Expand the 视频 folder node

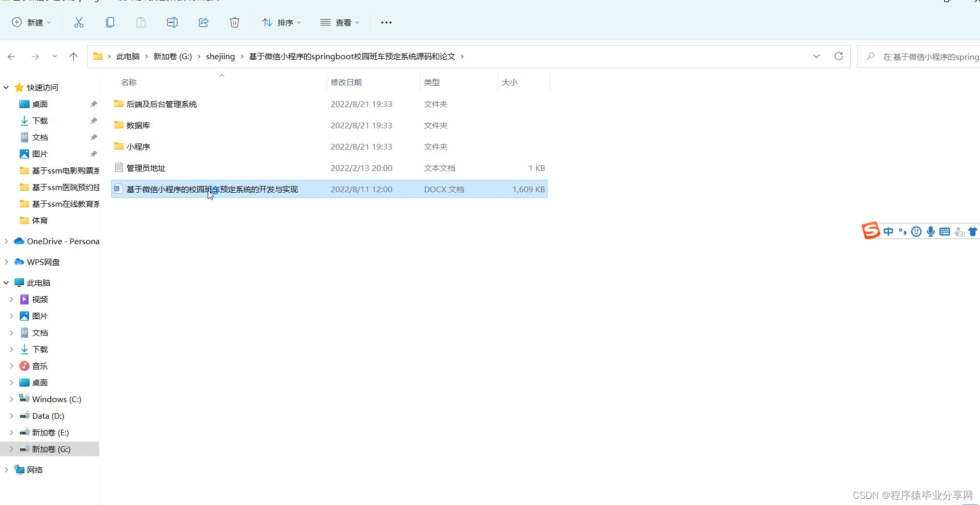pos(11,299)
